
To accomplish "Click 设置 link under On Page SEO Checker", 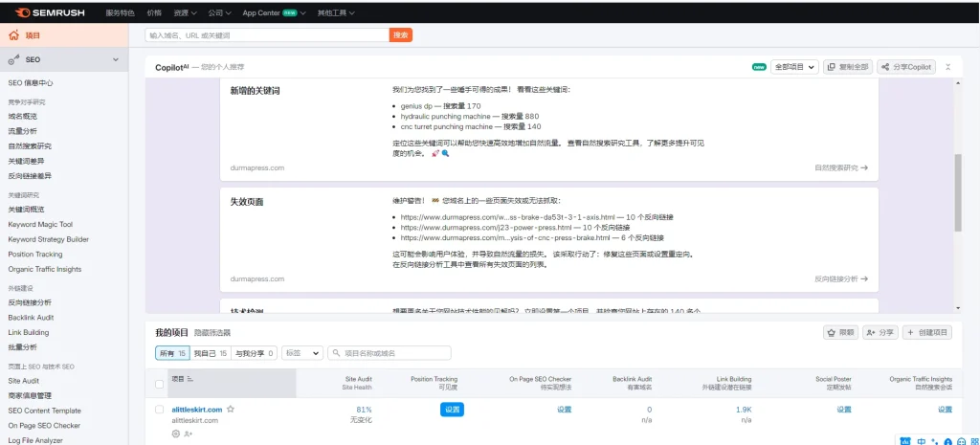I will (565, 410).
